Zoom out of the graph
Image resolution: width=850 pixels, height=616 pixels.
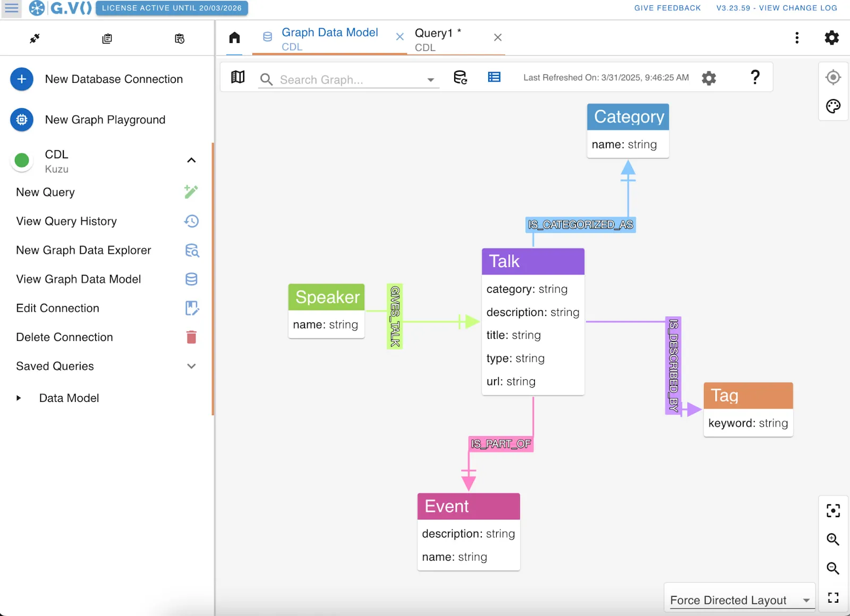[x=833, y=568]
